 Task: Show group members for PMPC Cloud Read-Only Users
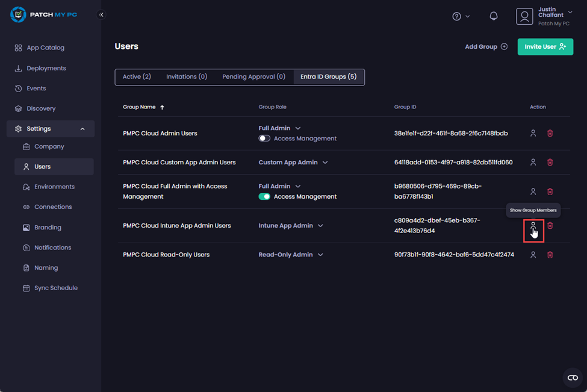point(533,255)
